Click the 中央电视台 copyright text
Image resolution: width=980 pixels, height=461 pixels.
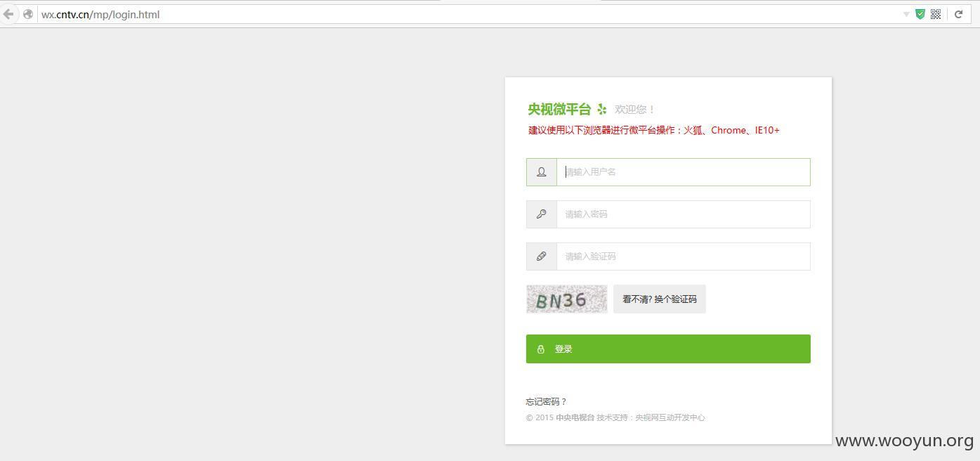pos(575,417)
